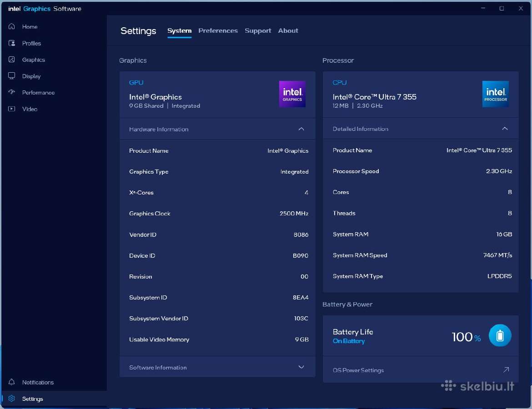Click the round battery icon
The image size is (532, 409).
click(500, 336)
